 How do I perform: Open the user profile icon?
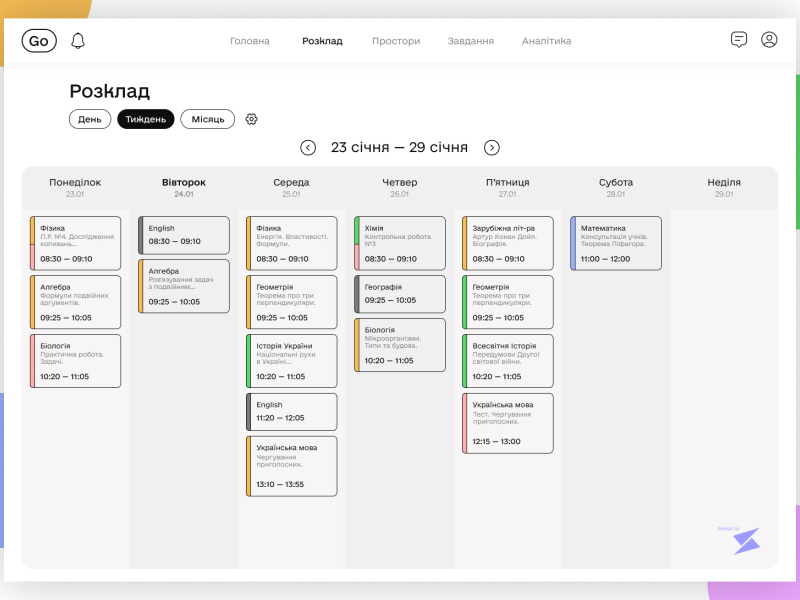(768, 40)
